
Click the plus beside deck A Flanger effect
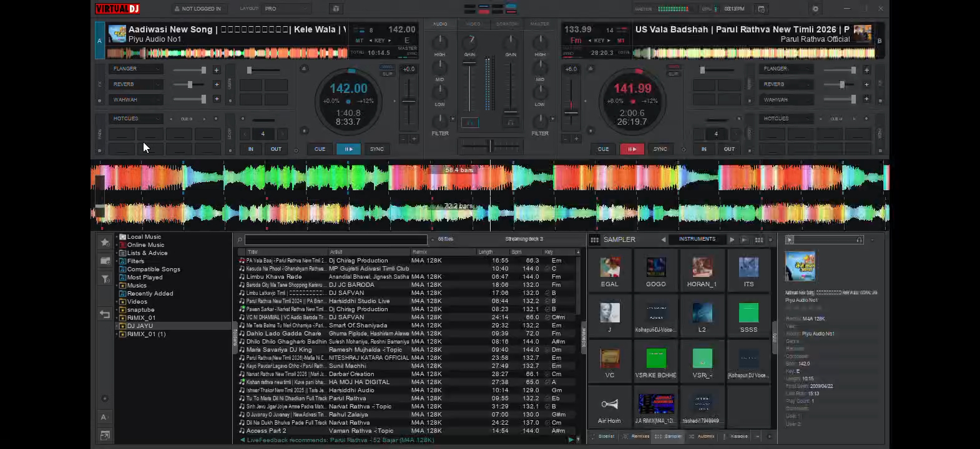(217, 70)
